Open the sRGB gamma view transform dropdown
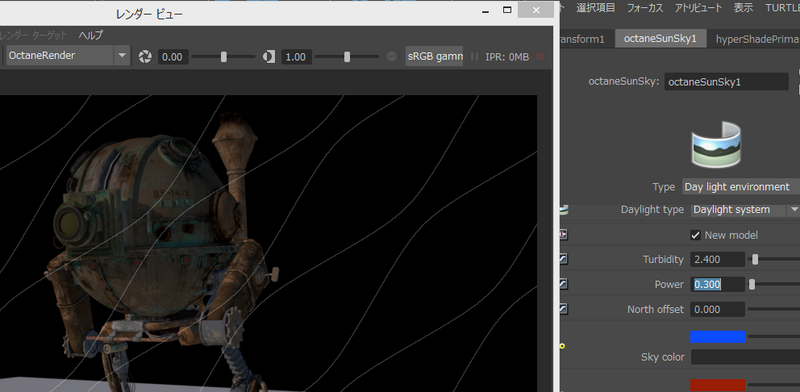 click(434, 56)
